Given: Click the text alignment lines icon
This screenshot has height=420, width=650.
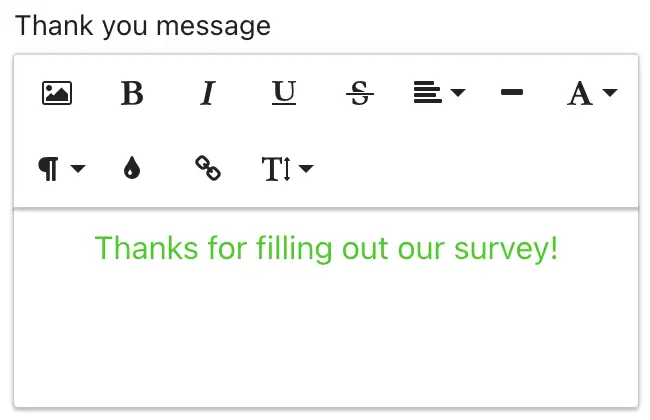Looking at the screenshot, I should [428, 92].
